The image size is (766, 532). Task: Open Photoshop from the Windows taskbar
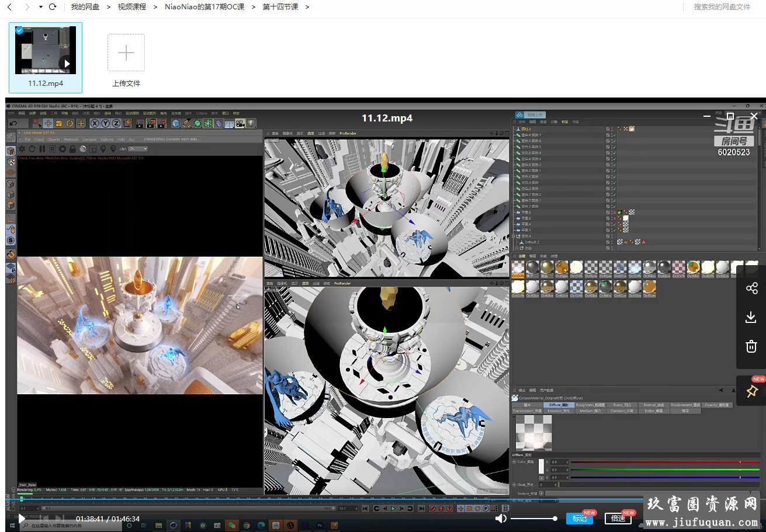(320, 526)
